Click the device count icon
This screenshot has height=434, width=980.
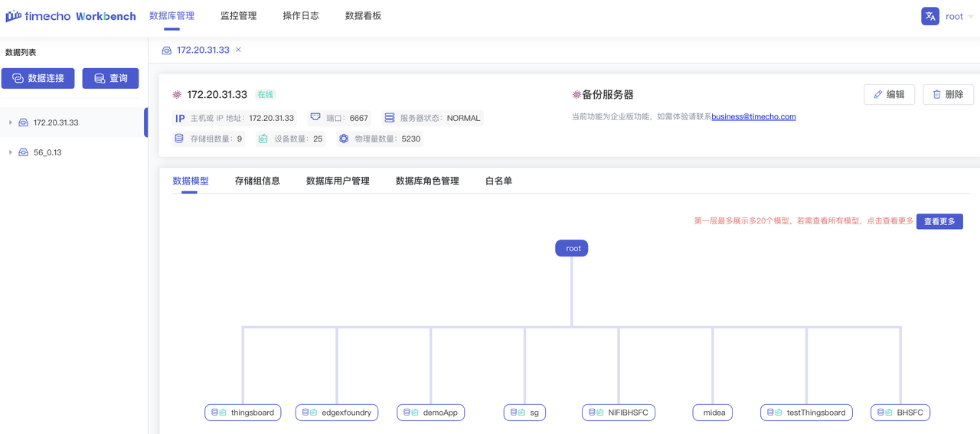(x=263, y=139)
